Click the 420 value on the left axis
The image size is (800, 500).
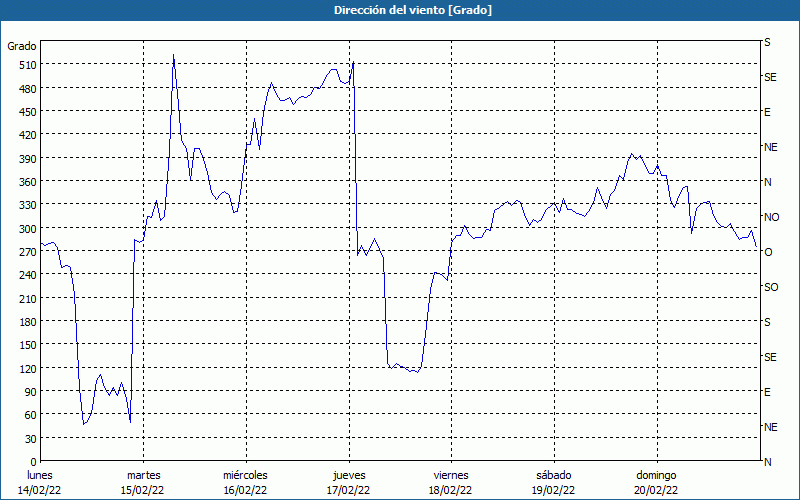(28, 135)
